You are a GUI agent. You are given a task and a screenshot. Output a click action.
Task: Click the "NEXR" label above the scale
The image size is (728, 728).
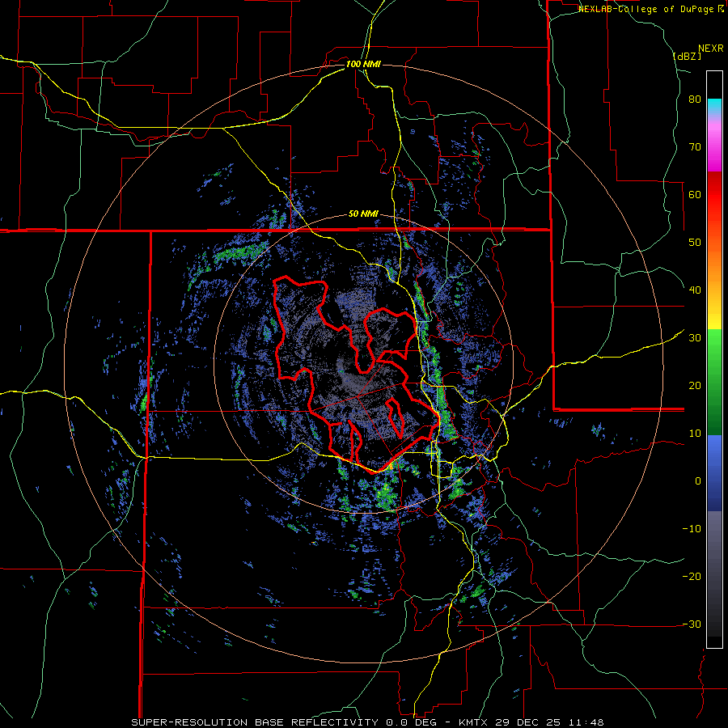click(x=710, y=49)
